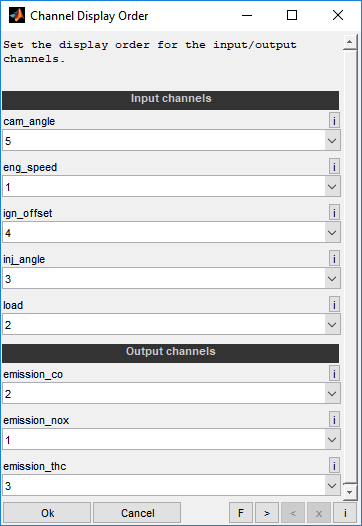Click the inj_angle info icon

coord(334,258)
